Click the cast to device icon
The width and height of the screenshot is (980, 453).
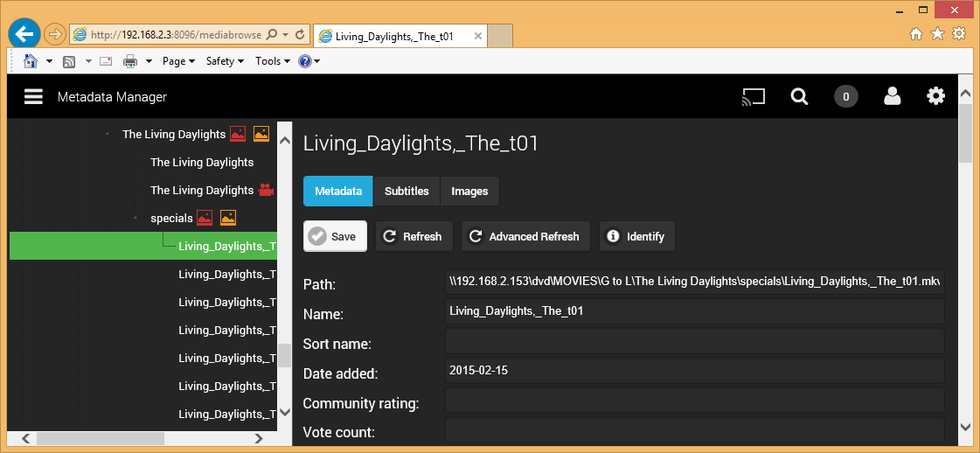coord(753,97)
